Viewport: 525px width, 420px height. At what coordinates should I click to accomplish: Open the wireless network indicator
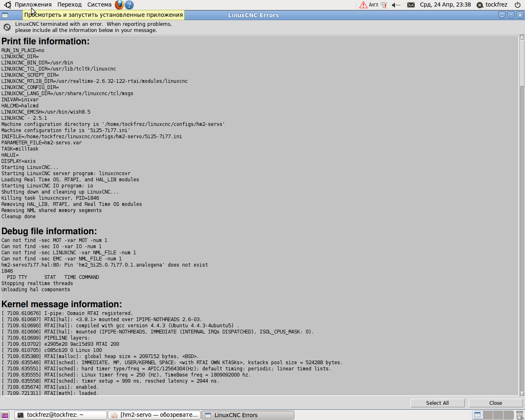[x=384, y=5]
